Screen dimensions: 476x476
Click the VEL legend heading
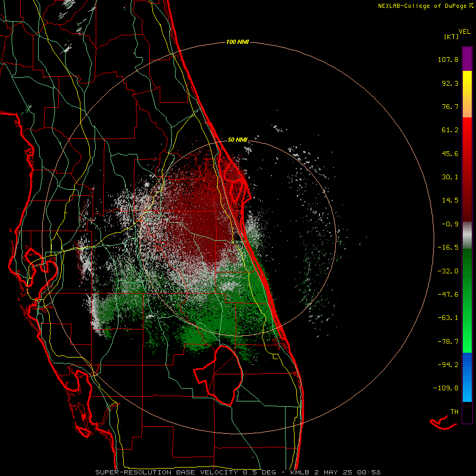click(x=464, y=32)
